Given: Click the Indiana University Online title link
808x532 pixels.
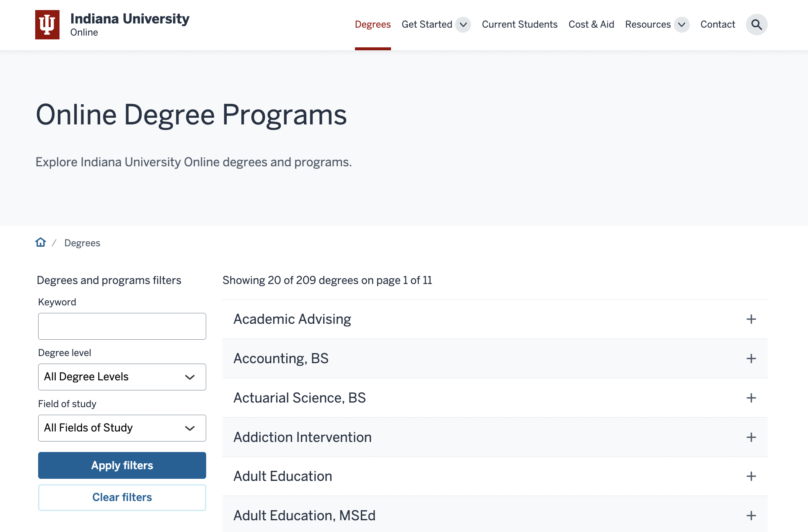Looking at the screenshot, I should click(x=130, y=25).
